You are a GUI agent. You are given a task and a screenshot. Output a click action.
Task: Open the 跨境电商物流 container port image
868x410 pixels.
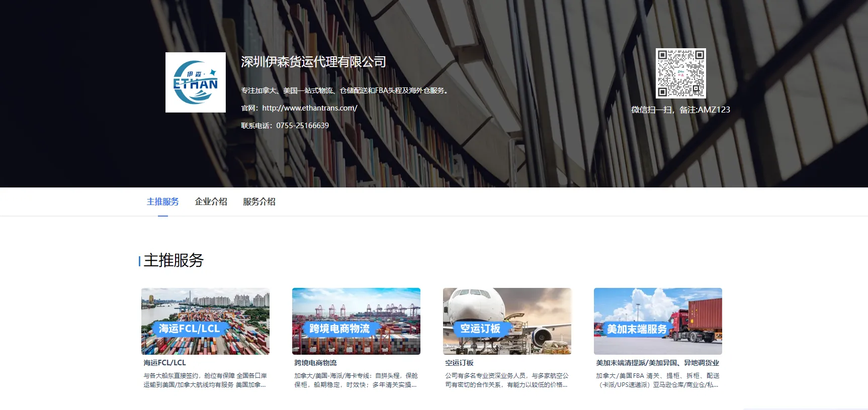[356, 321]
